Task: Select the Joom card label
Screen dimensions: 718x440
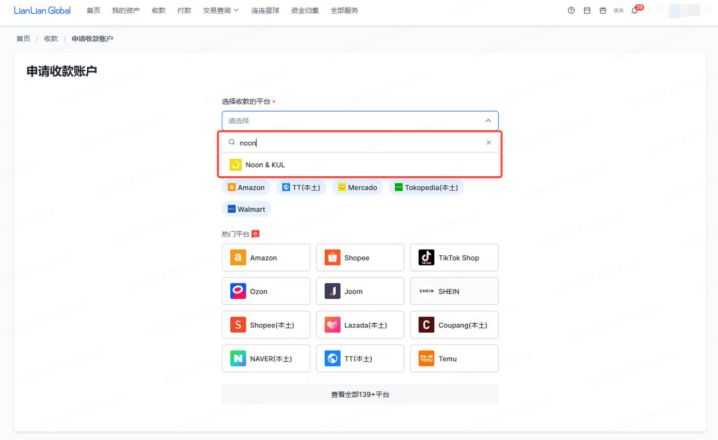Action: click(353, 292)
